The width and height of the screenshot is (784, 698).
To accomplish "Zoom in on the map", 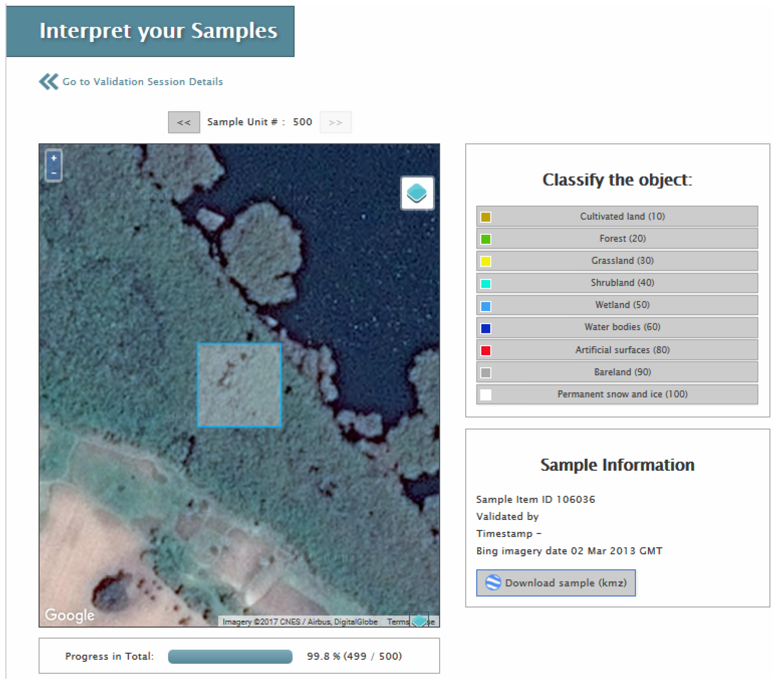I will coord(54,159).
